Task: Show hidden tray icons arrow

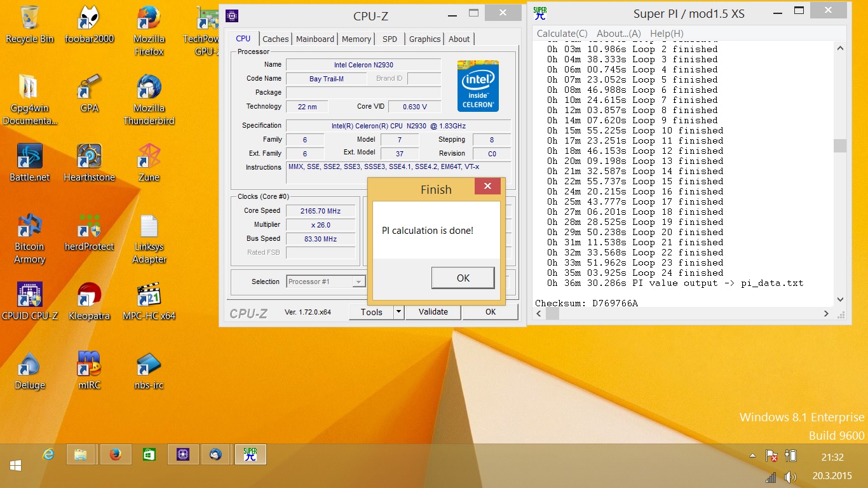Action: (x=753, y=456)
